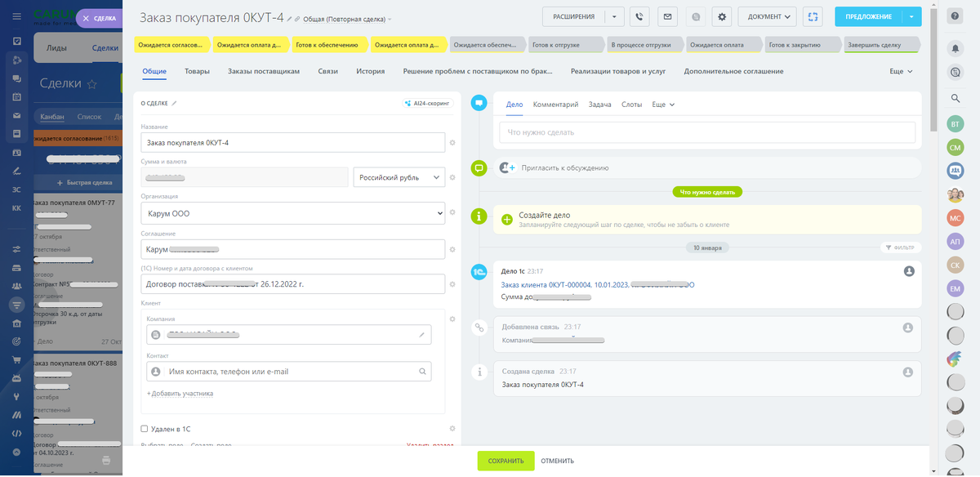This screenshot has width=980, height=477.
Task: Click 'Быстрая сделка' in background kanban
Action: [85, 183]
